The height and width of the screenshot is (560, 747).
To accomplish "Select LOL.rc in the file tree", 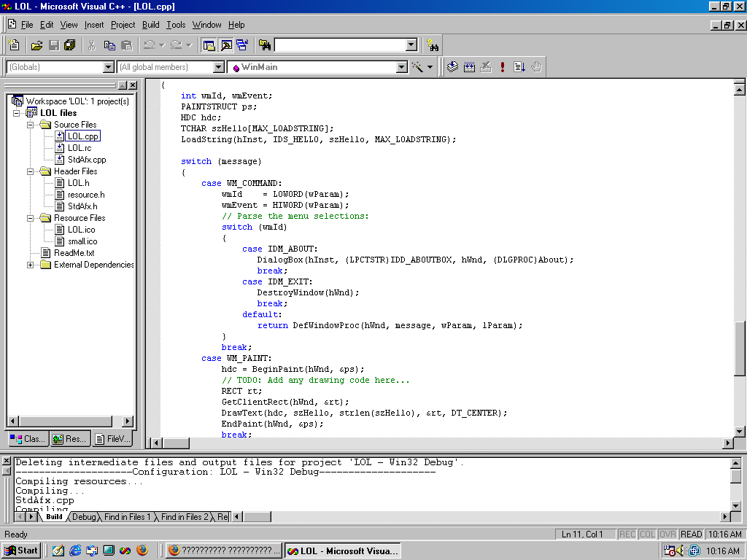I will pyautogui.click(x=80, y=148).
